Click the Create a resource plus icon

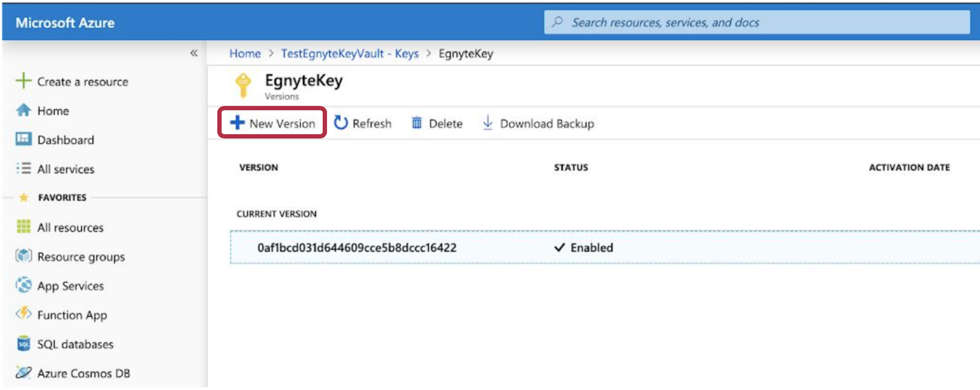[x=23, y=80]
